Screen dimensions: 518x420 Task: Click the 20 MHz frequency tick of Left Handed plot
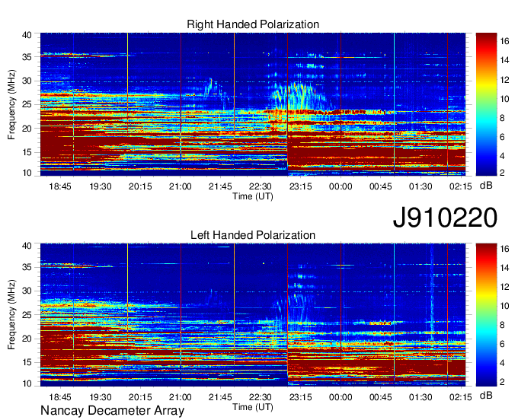(x=27, y=339)
